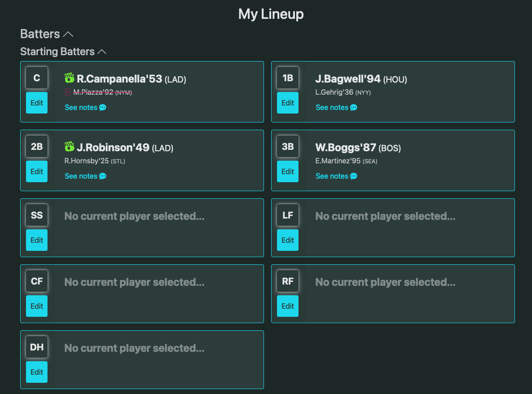
Task: Collapse the Batters section
Action: pyautogui.click(x=68, y=34)
